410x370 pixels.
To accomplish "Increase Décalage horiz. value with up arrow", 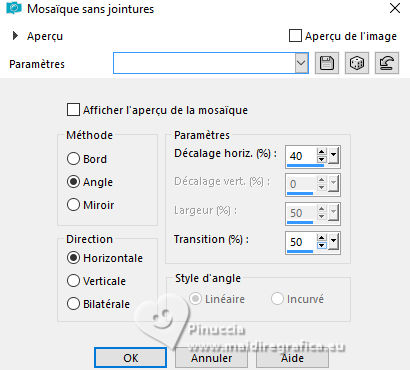I will tap(321, 152).
